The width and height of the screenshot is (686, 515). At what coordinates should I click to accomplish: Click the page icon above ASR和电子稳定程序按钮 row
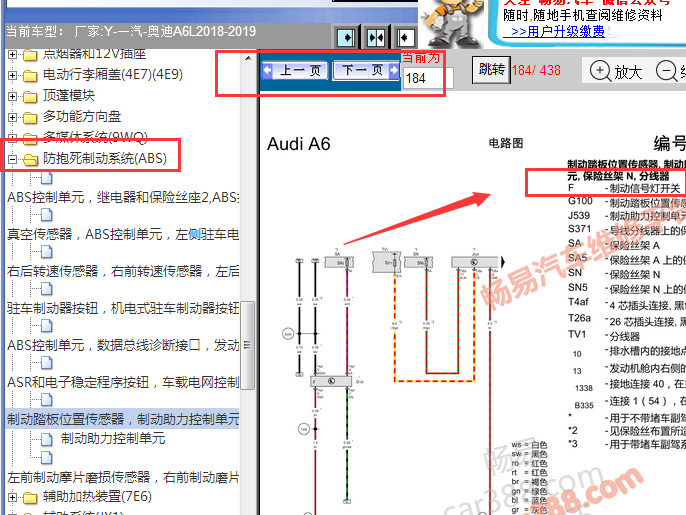tap(46, 363)
